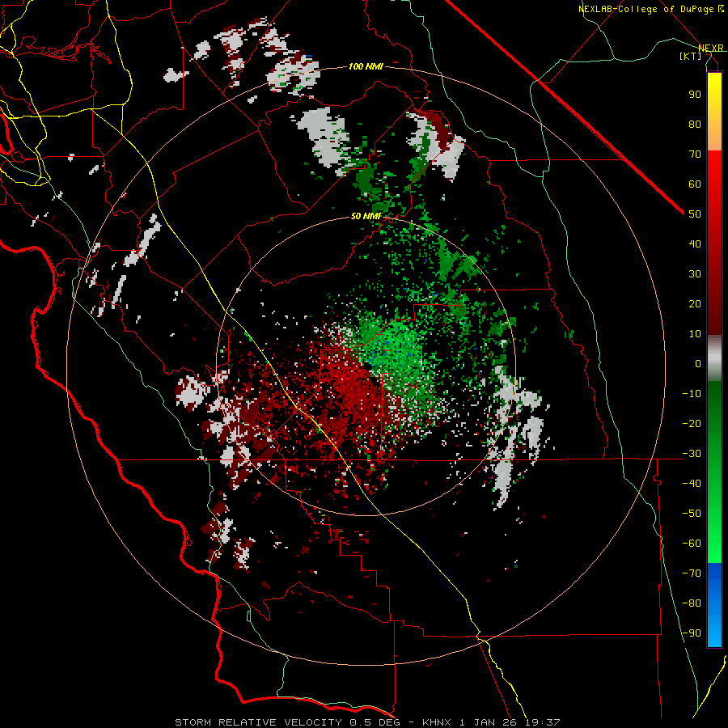Image resolution: width=728 pixels, height=728 pixels.
Task: Click the -30 value on the velocity scale
Action: [x=692, y=454]
